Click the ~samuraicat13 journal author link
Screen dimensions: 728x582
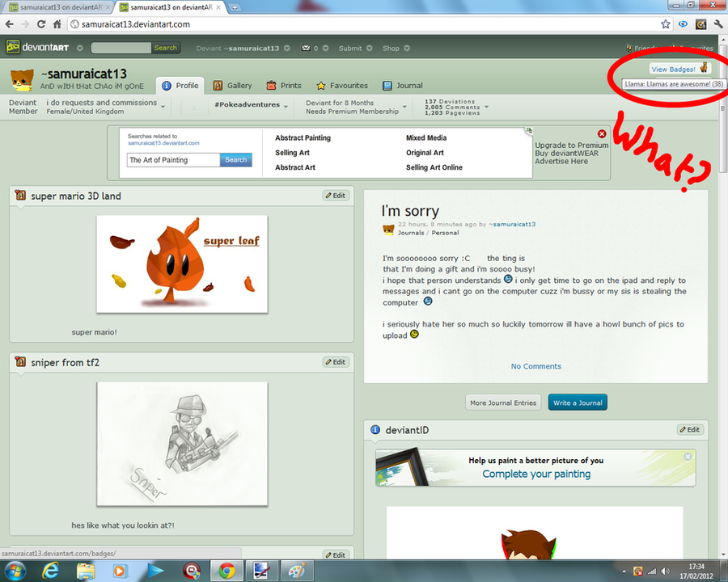pos(512,224)
